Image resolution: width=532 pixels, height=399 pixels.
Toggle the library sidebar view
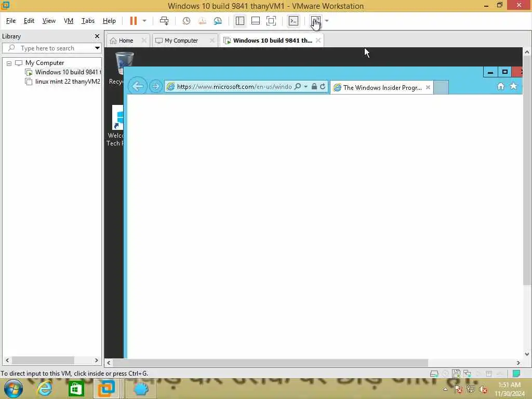240,21
